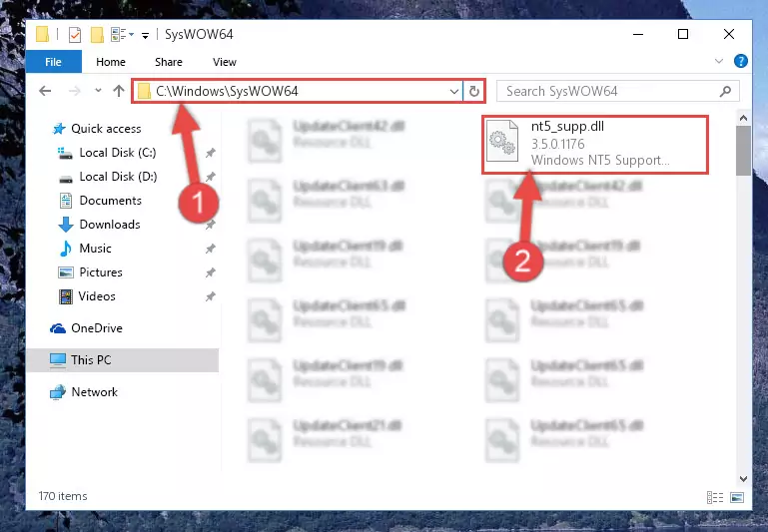
Task: Open Local Disk (C:) in sidebar
Action: pos(118,152)
